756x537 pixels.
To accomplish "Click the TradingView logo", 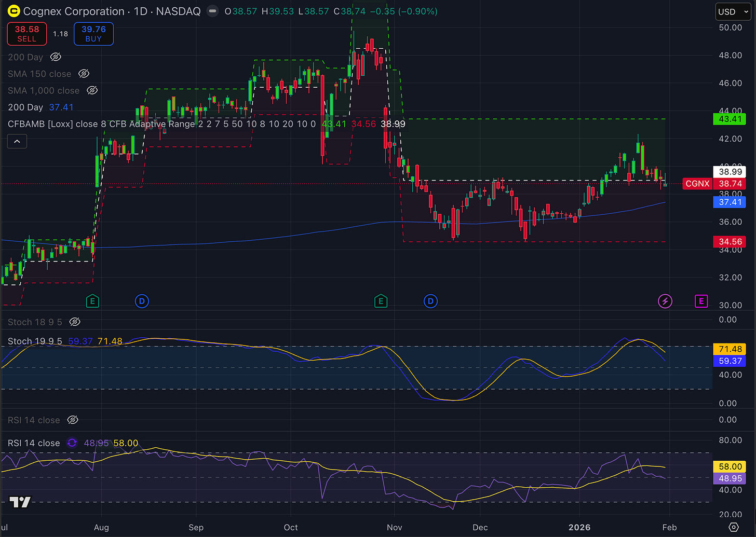I will (x=20, y=502).
